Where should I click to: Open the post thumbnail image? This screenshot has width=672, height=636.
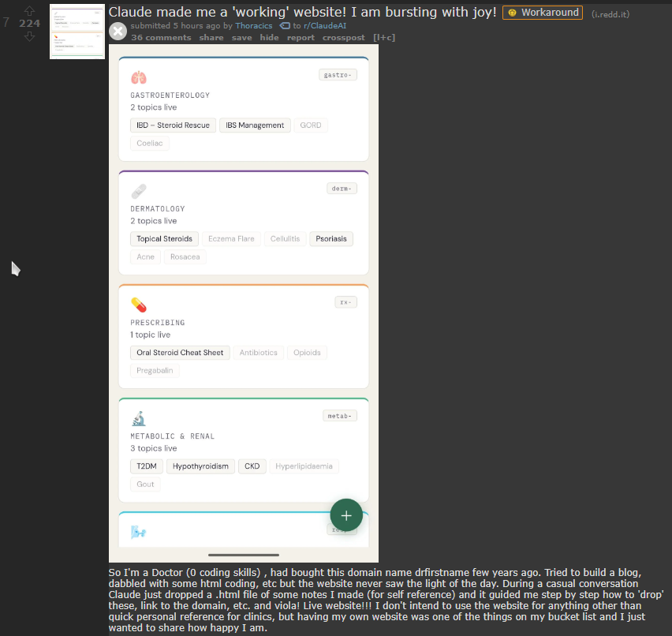click(77, 32)
